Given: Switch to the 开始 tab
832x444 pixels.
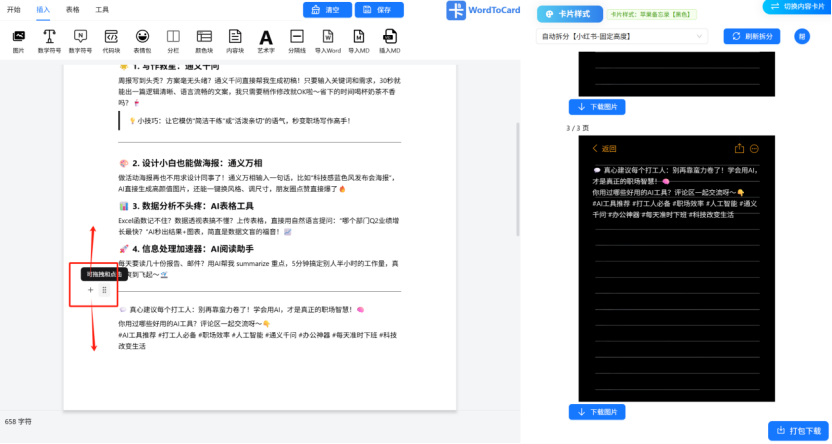Looking at the screenshot, I should pyautogui.click(x=14, y=10).
